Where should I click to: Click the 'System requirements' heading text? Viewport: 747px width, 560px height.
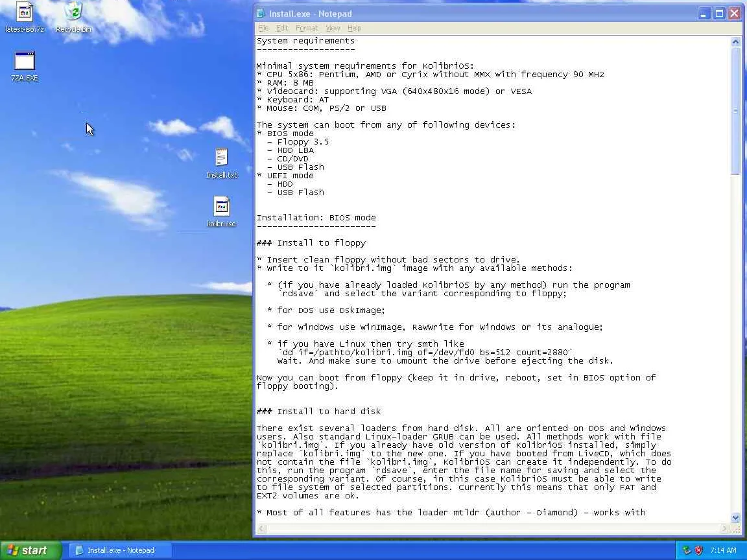coord(305,41)
